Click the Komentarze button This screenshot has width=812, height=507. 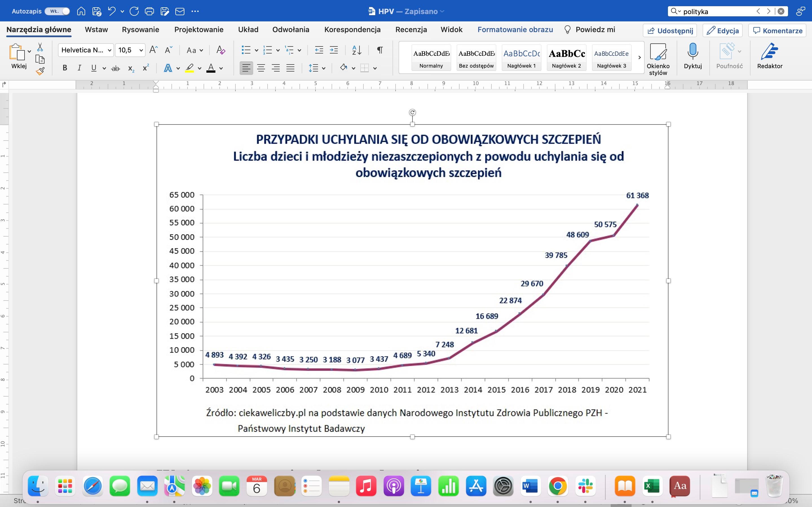(777, 30)
